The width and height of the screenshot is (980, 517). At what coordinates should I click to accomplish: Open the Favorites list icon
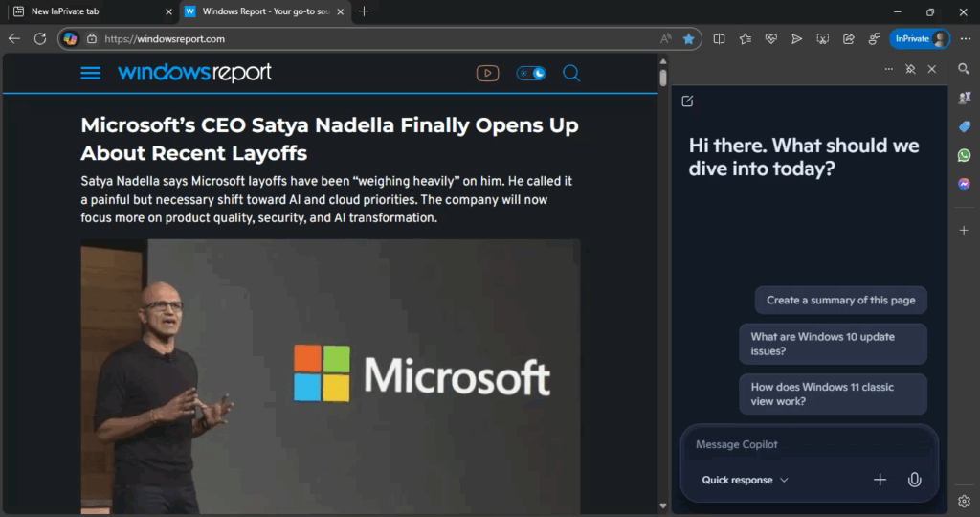point(745,38)
